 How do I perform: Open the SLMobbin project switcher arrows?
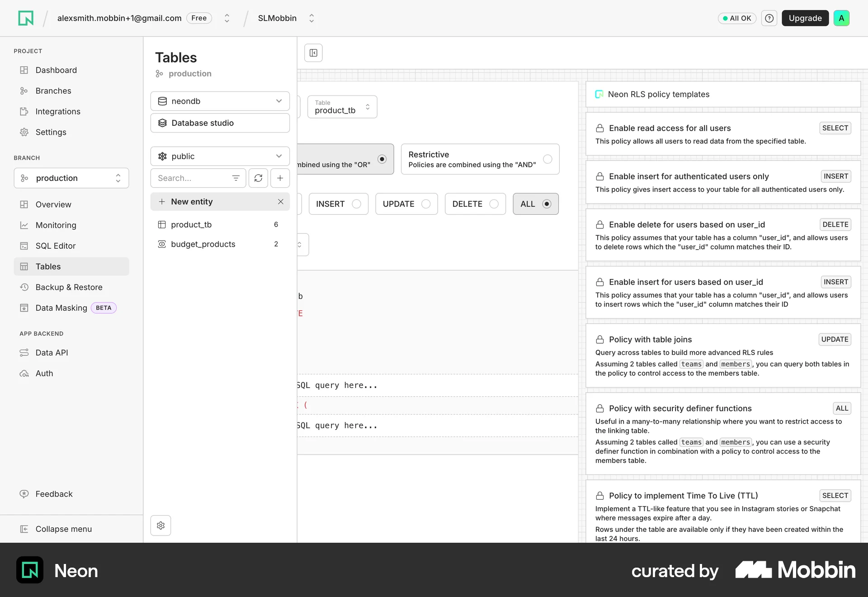click(311, 18)
